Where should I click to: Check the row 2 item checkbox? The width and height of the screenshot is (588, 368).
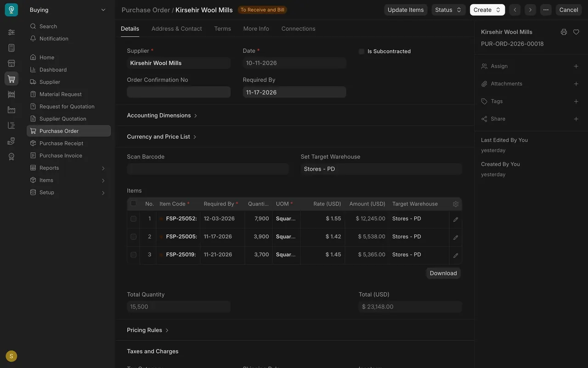(x=134, y=237)
